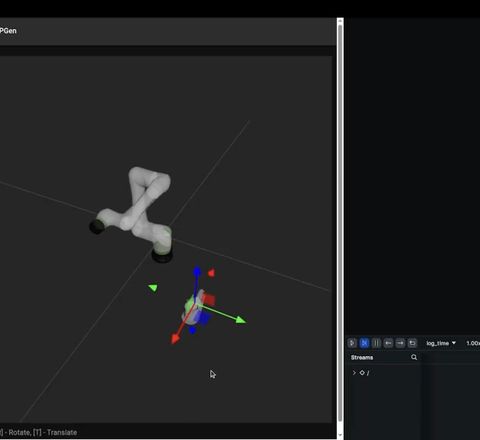Click the red triangular rotation handle
This screenshot has height=440, width=480.
(x=211, y=273)
